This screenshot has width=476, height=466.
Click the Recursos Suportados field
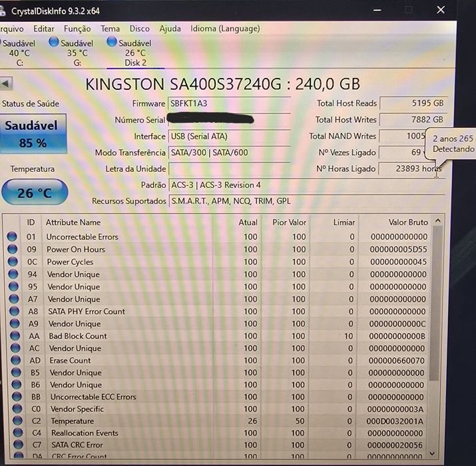click(307, 201)
